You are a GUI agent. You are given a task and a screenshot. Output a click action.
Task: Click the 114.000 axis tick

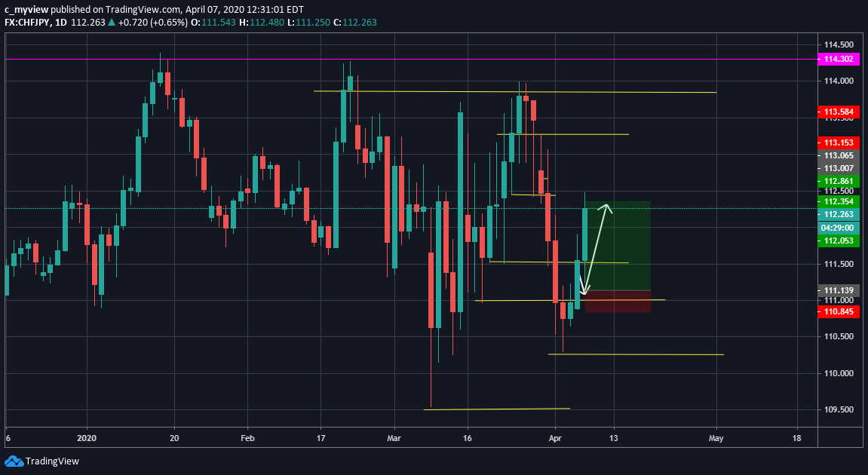tap(839, 81)
